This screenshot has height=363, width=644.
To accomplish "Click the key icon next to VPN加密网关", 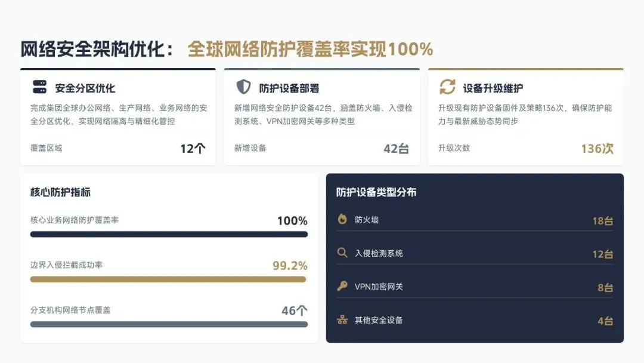I will 342,286.
